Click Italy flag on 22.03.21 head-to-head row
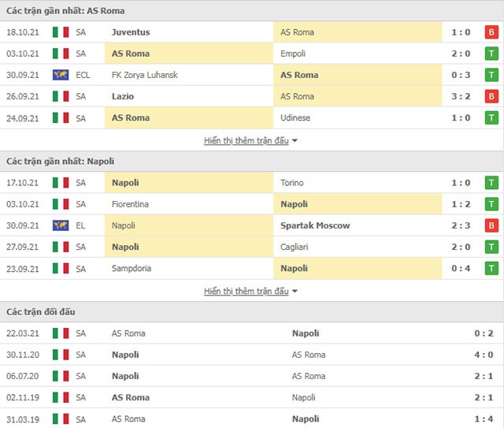The image size is (504, 428). click(61, 333)
